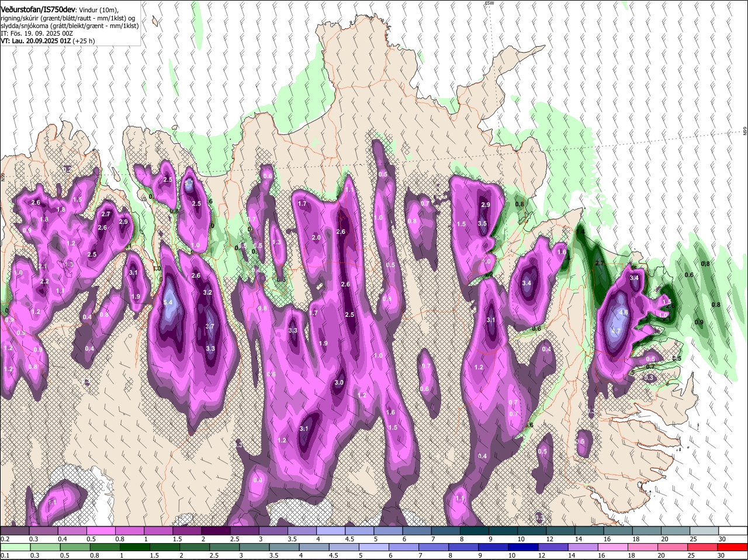Click the 0.2 label in top legend row
The width and height of the screenshot is (748, 560).
point(5,539)
